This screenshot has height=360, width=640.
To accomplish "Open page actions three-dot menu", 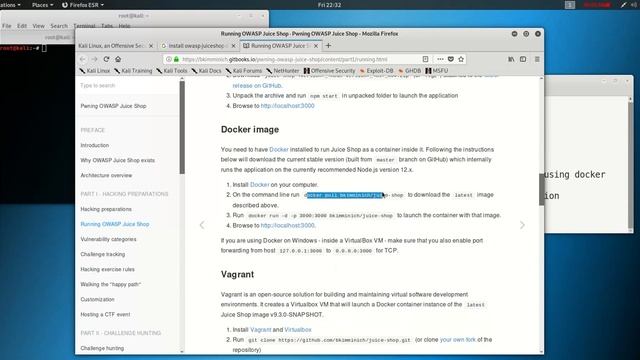I will [440, 59].
